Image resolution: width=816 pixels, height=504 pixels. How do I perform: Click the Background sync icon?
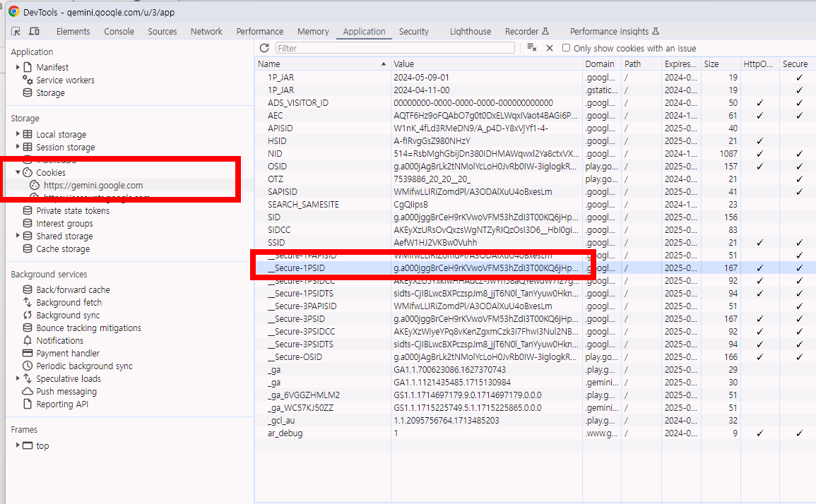pyautogui.click(x=28, y=315)
